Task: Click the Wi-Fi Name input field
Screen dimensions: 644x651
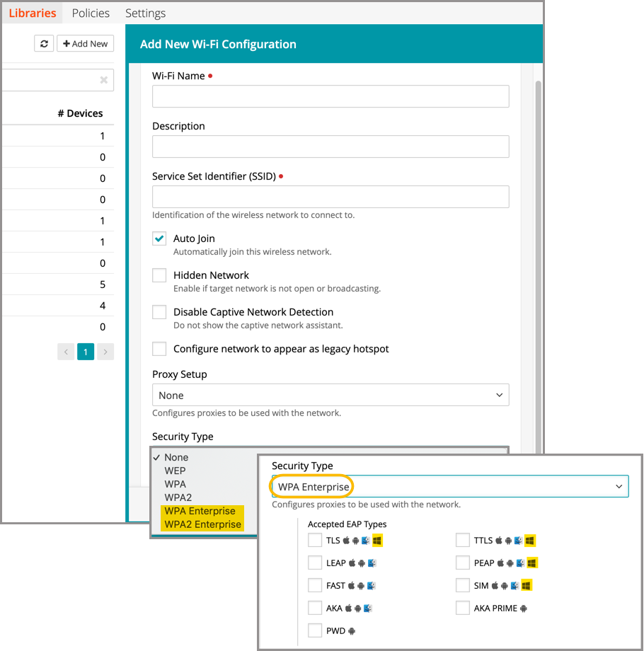Action: coord(330,96)
